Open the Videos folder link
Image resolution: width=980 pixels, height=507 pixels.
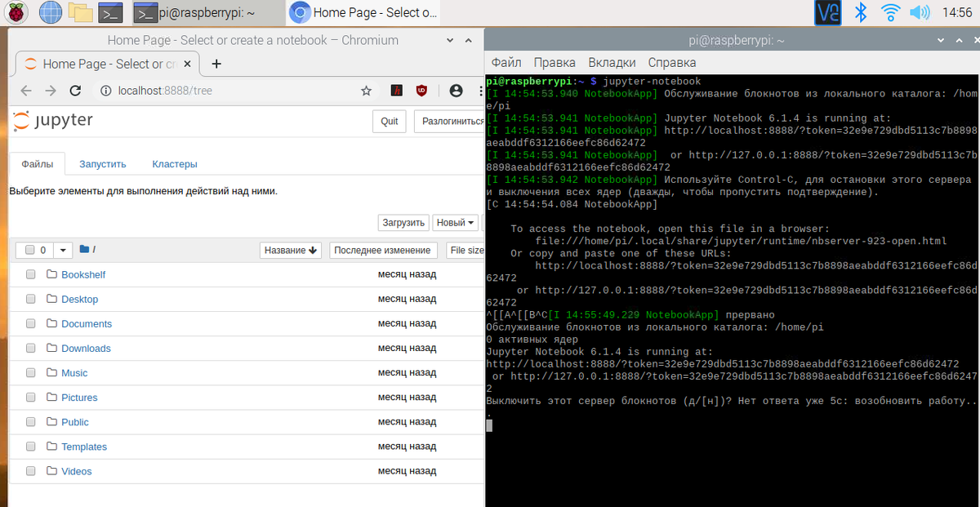[x=77, y=471]
